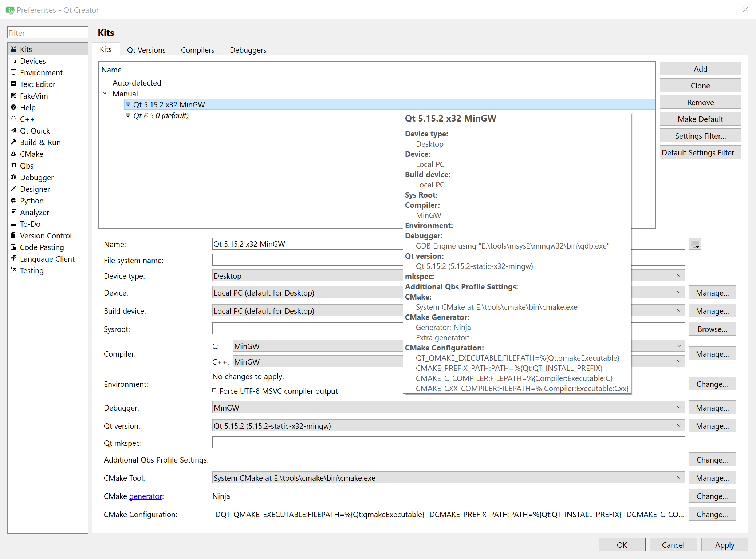Change the CMake Configuration
756x559 pixels.
click(x=712, y=514)
